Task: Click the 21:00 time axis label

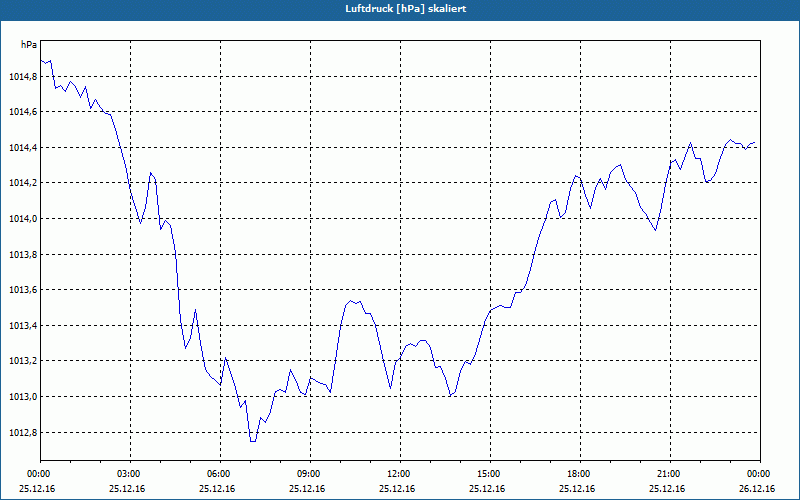Action: tap(670, 474)
